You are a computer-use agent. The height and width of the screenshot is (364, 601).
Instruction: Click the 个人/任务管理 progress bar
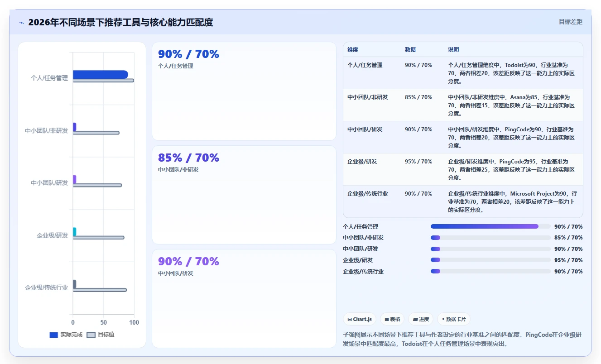(490, 226)
